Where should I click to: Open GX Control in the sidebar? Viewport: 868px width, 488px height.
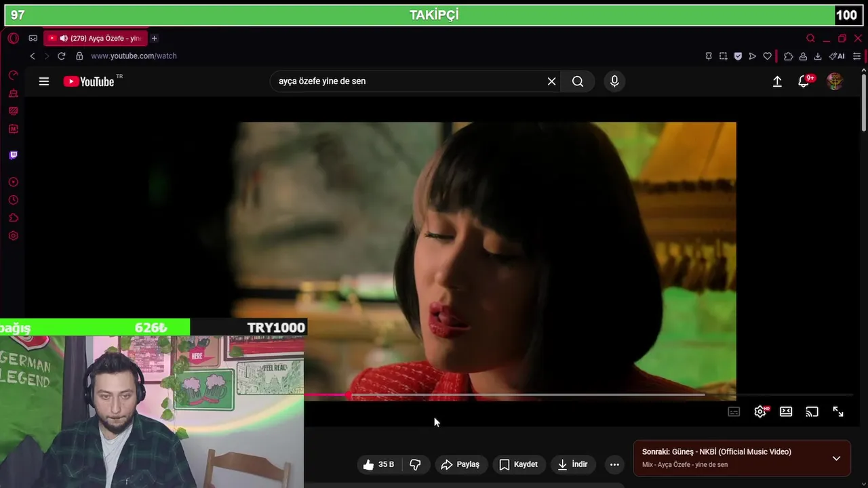13,75
